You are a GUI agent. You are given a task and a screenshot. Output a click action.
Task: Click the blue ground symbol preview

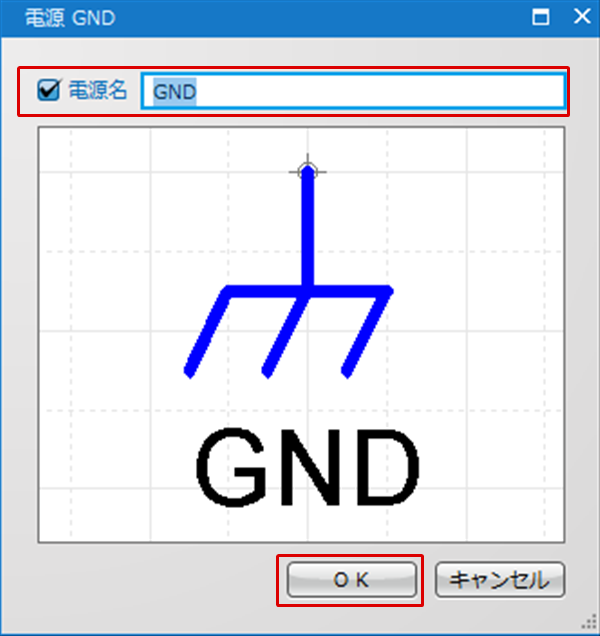click(x=289, y=270)
